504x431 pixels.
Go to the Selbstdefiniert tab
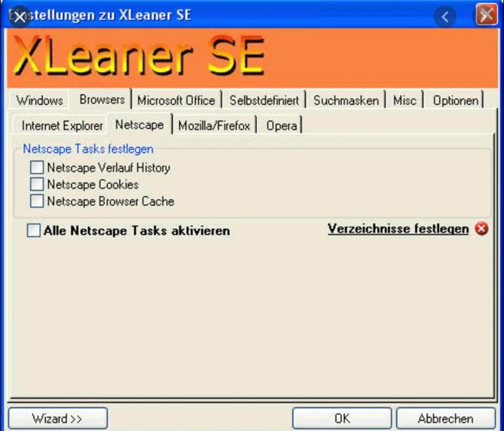tap(264, 100)
